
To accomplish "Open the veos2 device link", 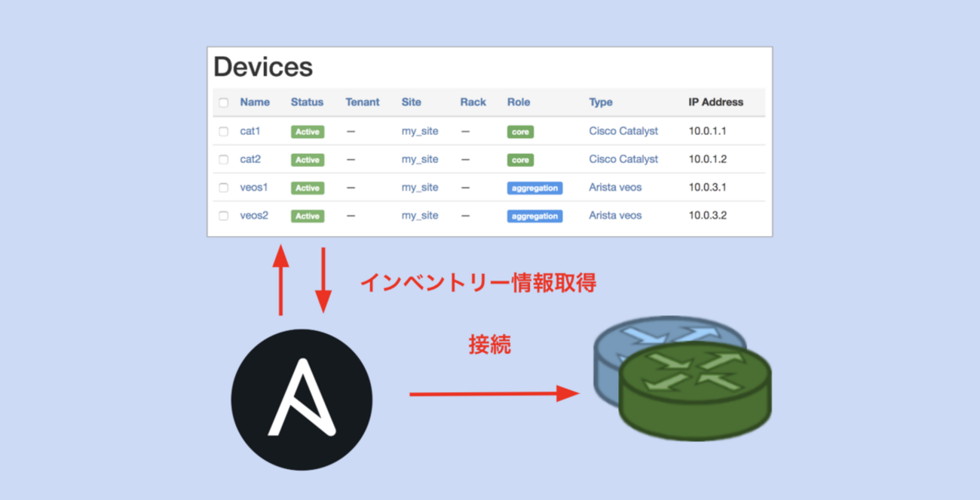I will pyautogui.click(x=254, y=215).
